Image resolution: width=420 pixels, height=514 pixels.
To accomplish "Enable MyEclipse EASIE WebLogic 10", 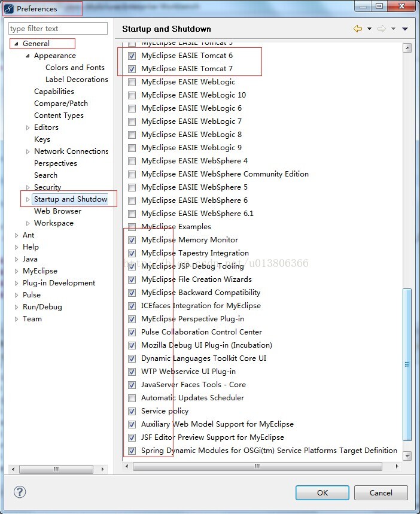I will 132,95.
